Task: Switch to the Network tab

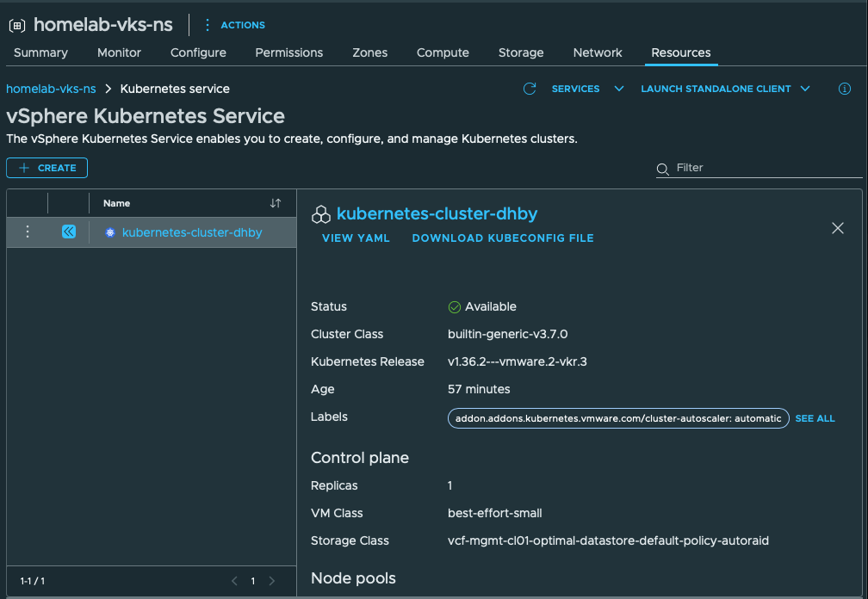Action: pos(598,52)
